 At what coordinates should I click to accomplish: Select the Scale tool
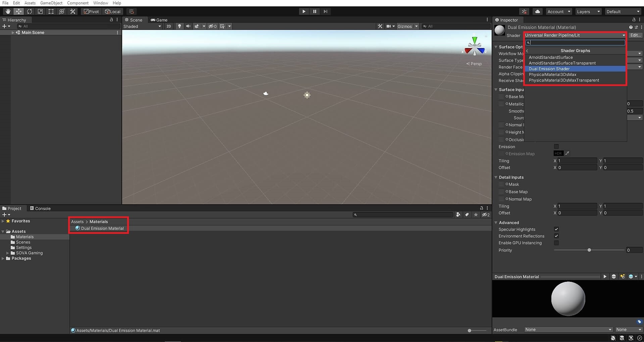[x=40, y=11]
